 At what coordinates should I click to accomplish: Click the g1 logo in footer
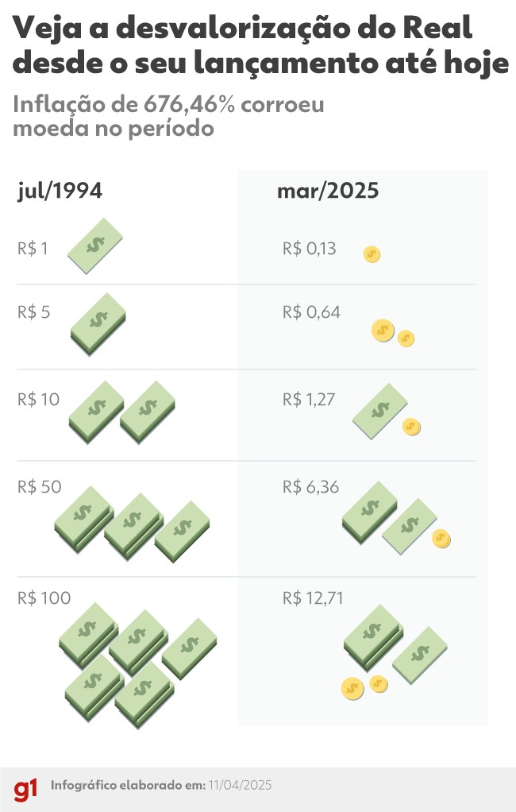pyautogui.click(x=25, y=790)
